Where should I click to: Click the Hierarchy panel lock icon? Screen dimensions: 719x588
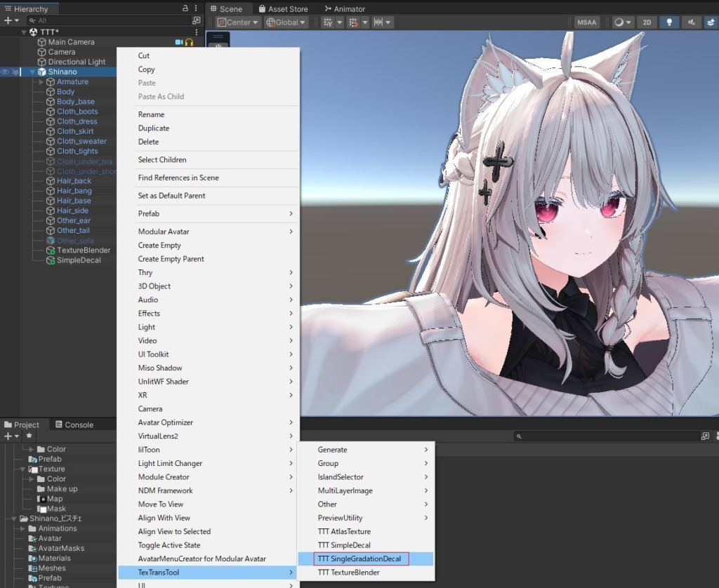(x=185, y=8)
